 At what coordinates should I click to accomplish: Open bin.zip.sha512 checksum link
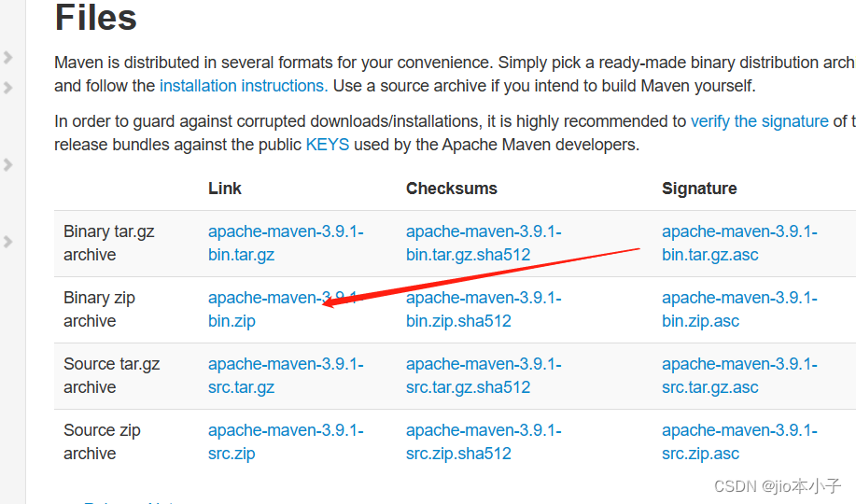point(484,309)
